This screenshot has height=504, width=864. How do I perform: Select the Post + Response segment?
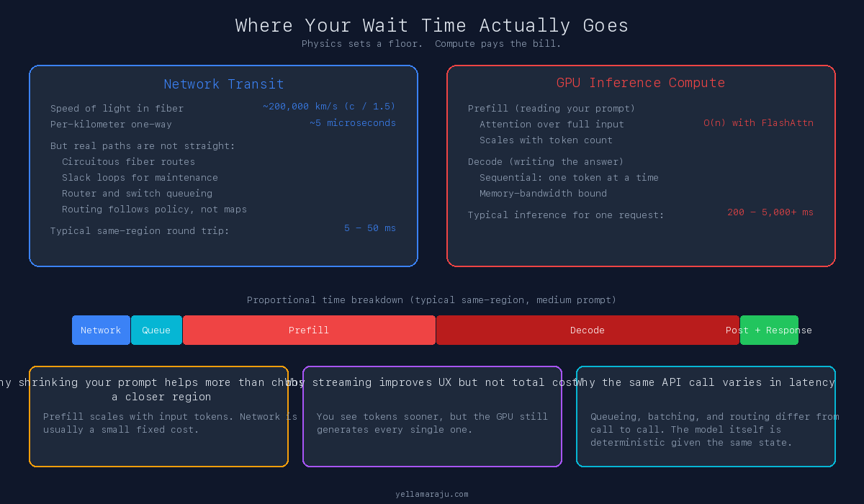pos(769,330)
